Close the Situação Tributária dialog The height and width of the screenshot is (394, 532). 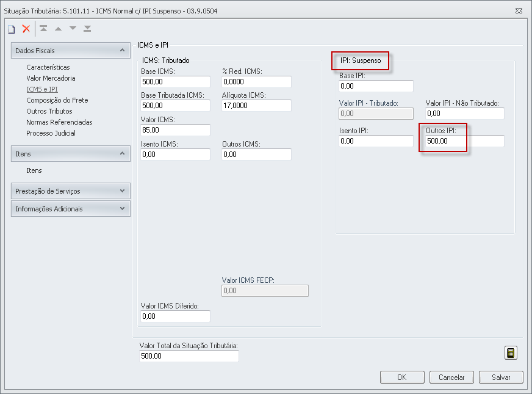click(518, 10)
